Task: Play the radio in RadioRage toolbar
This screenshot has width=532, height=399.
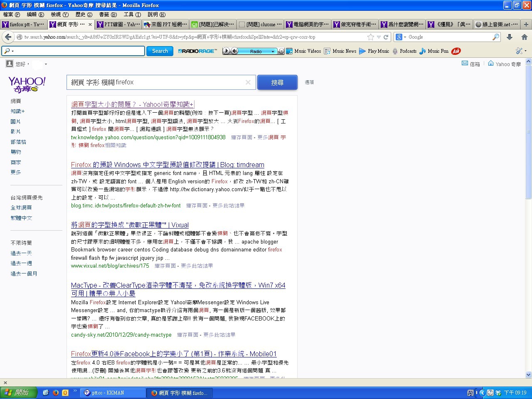Action: [226, 51]
